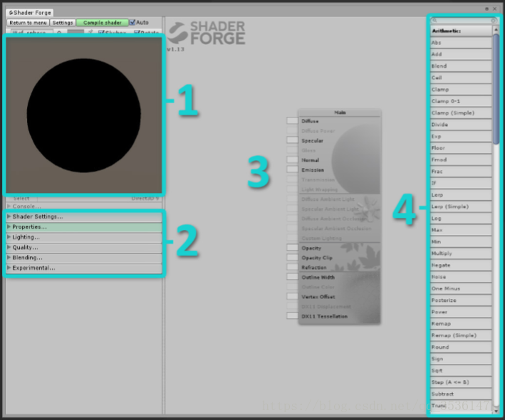Choose the Clamp 0-1 node

click(462, 101)
